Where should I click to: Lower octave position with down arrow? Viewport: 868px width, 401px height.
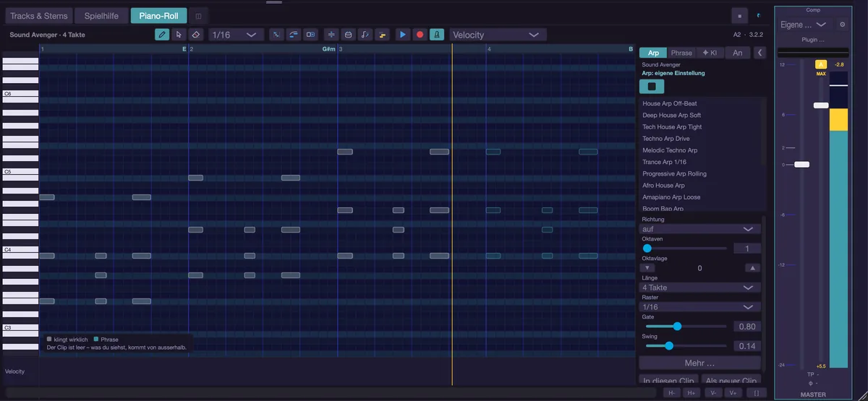point(649,268)
